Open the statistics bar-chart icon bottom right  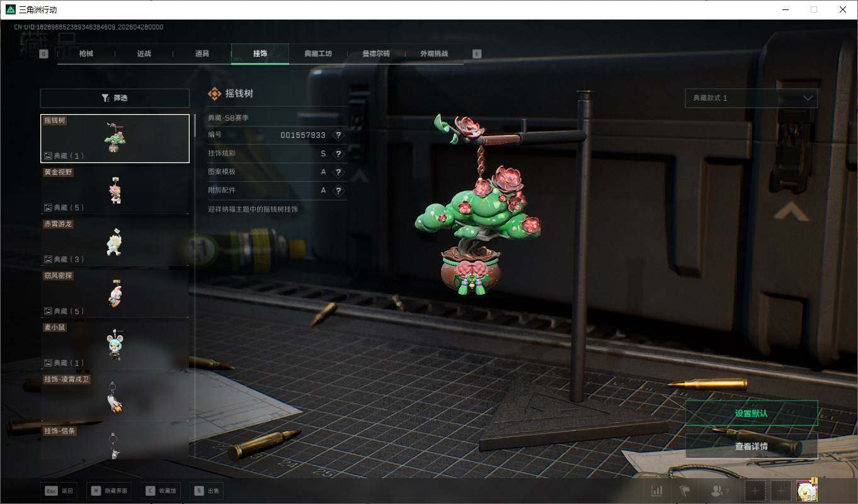tap(656, 490)
